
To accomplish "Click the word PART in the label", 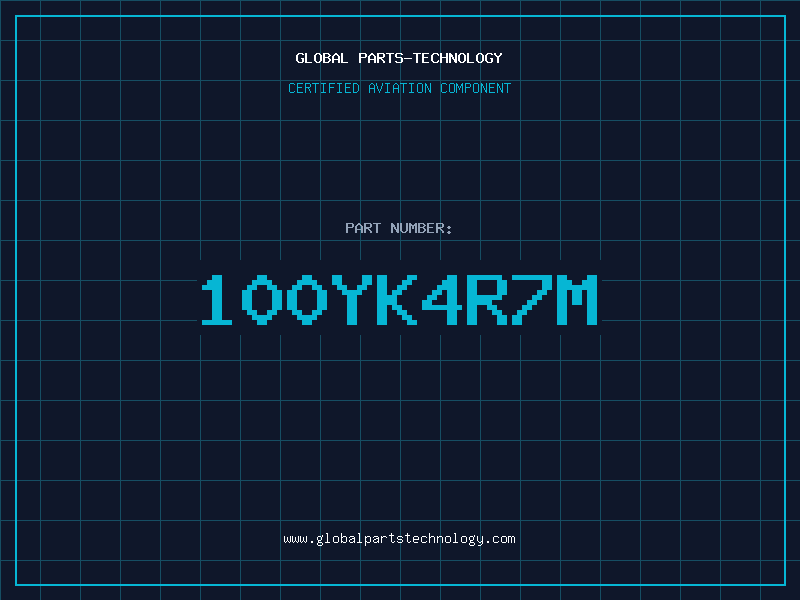I will (x=363, y=229).
